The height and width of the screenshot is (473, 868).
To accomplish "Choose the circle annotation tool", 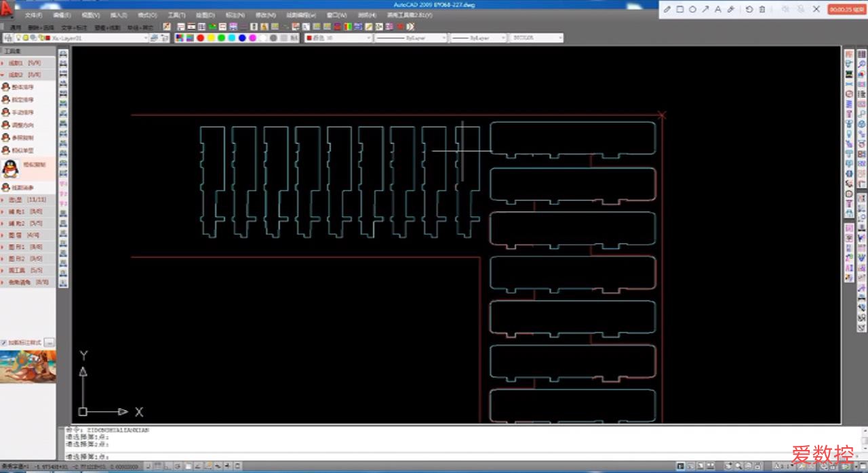I will [692, 9].
